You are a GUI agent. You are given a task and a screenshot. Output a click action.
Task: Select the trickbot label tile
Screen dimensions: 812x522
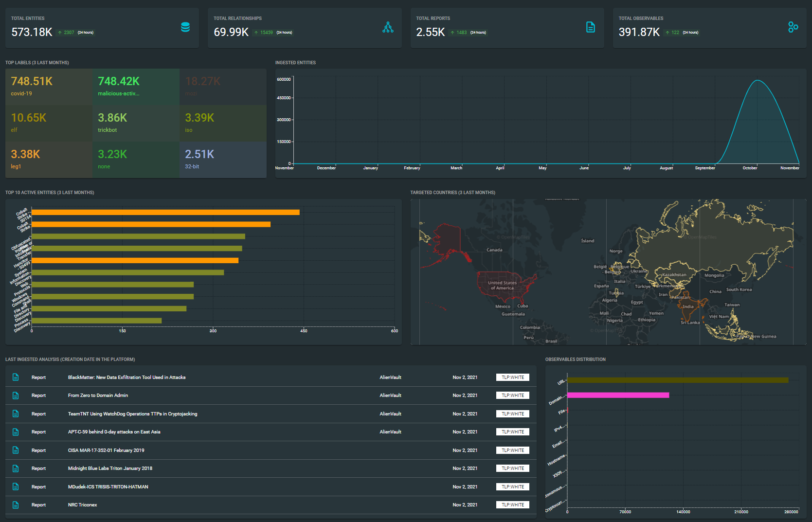pos(135,123)
